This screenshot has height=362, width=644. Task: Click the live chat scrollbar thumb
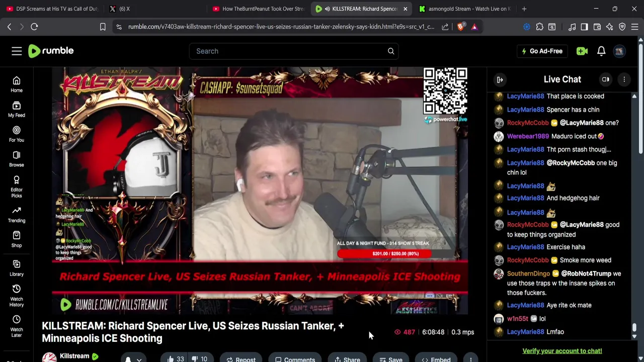pyautogui.click(x=634, y=327)
